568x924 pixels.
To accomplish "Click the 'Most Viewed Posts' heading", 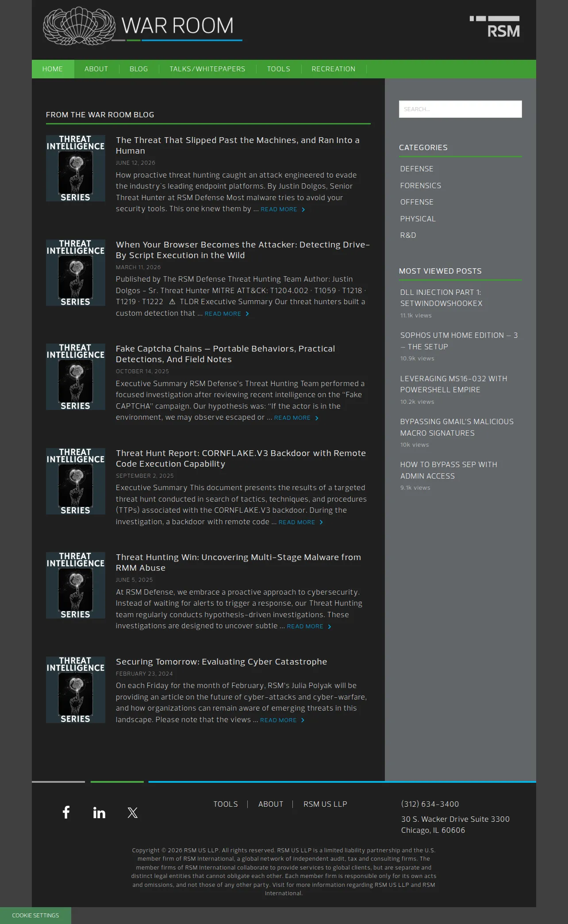I will [440, 271].
